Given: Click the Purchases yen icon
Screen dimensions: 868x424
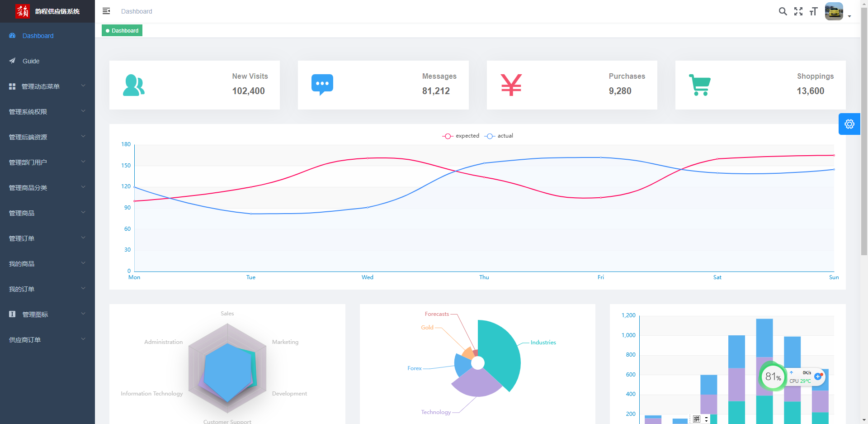Looking at the screenshot, I should tap(511, 85).
